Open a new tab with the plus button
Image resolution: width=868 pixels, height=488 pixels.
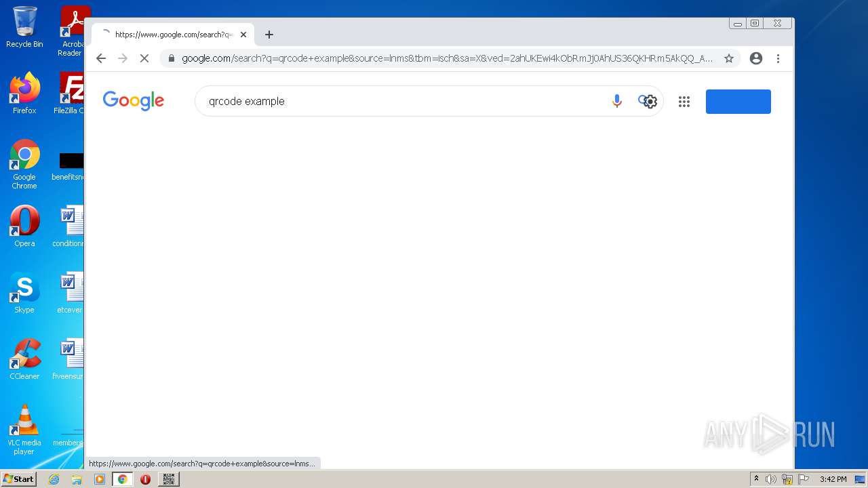[269, 35]
